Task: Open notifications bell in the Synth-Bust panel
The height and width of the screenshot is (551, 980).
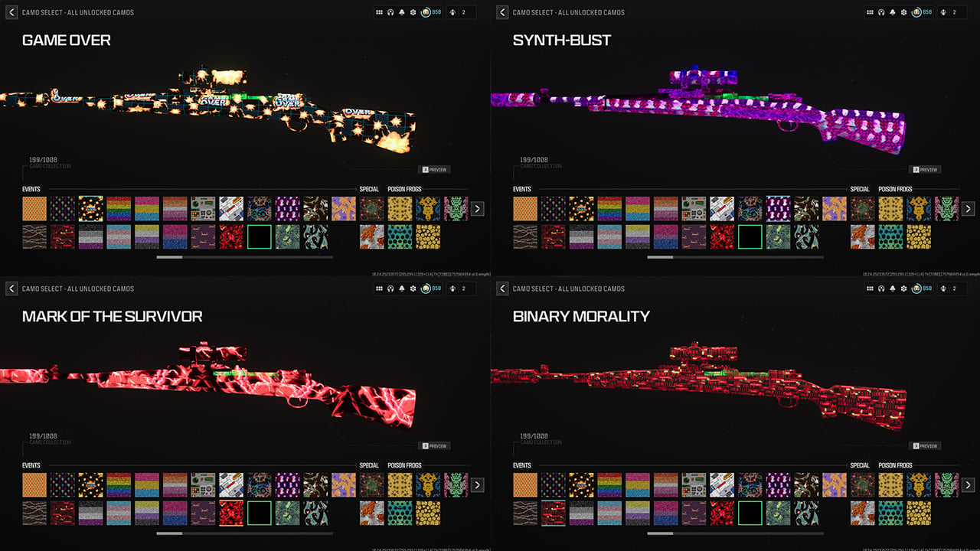Action: coord(893,12)
